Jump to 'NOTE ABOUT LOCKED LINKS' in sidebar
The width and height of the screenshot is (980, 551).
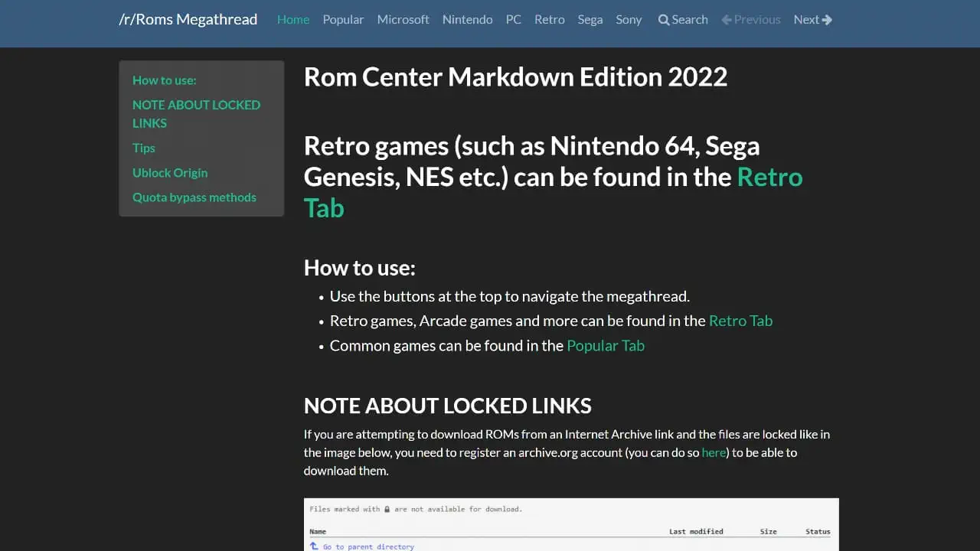(196, 114)
